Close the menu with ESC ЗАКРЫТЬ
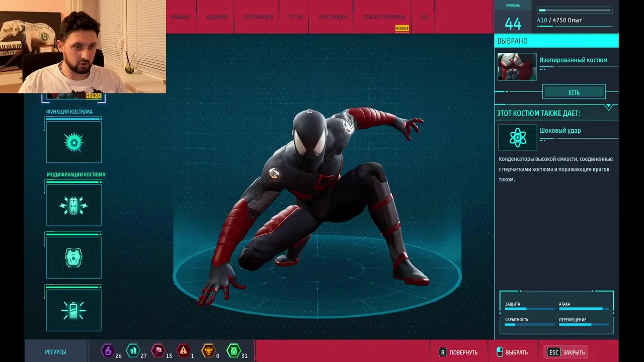644x362 pixels. pos(567,352)
